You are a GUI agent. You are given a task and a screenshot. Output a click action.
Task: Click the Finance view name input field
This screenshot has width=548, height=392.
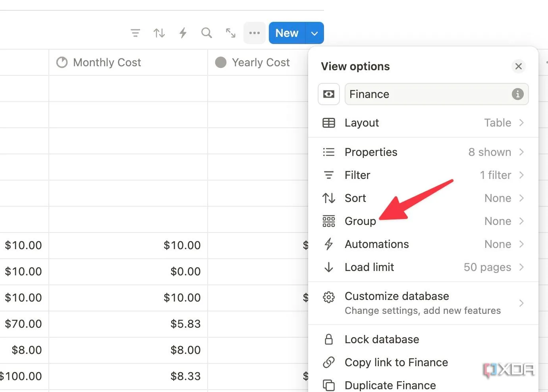tap(427, 94)
